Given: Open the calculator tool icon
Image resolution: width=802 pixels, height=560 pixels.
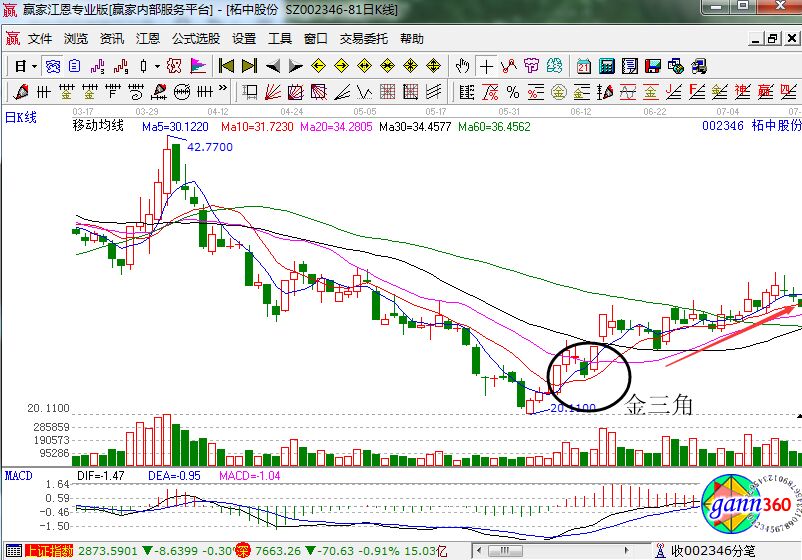Looking at the screenshot, I should point(605,66).
